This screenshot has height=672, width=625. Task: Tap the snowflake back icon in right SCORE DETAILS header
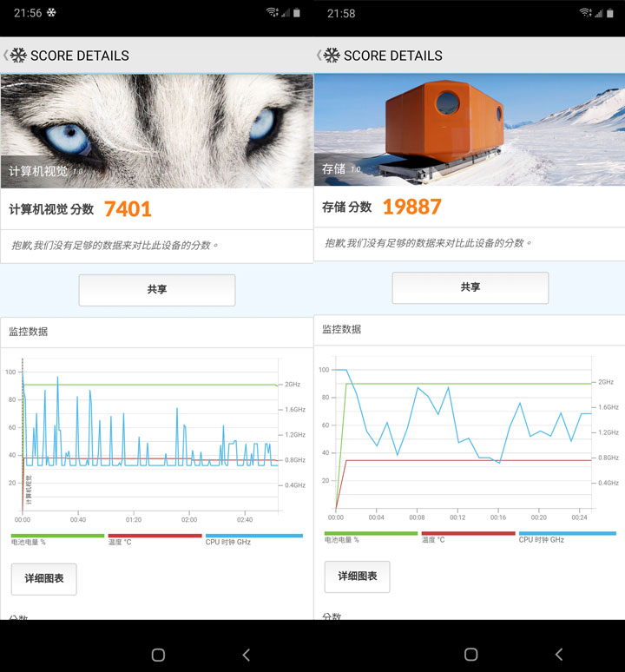pyautogui.click(x=331, y=56)
